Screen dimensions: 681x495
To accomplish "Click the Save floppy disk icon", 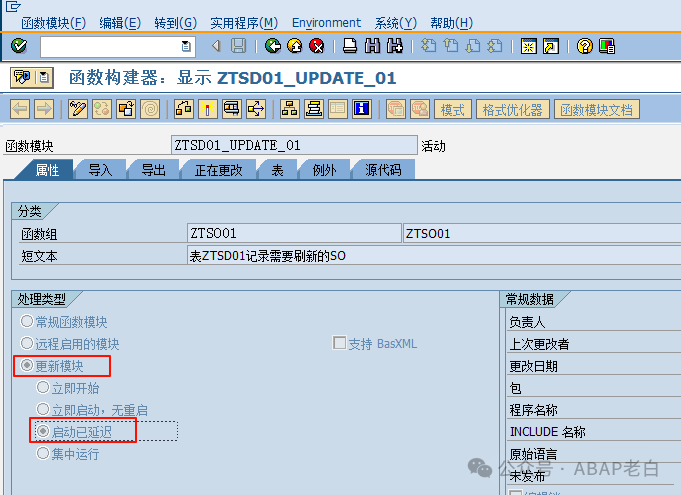I will [238, 46].
